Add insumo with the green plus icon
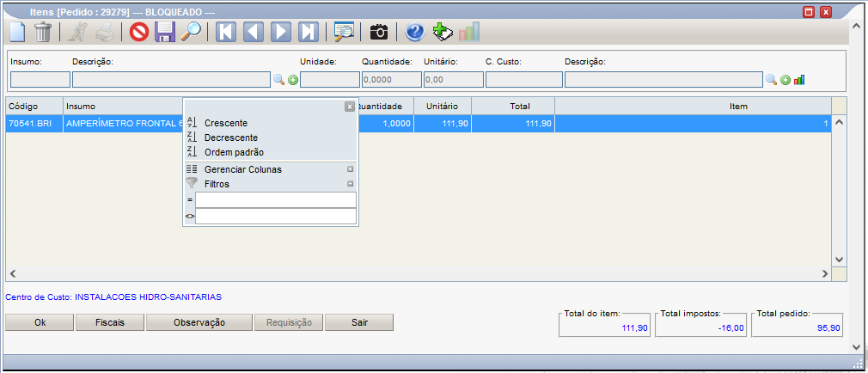868x373 pixels. click(x=293, y=80)
